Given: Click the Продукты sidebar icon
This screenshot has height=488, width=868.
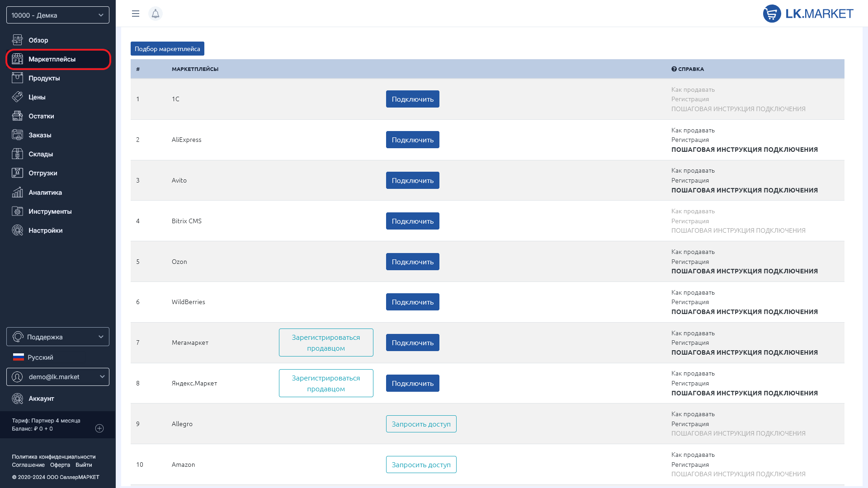Looking at the screenshot, I should pyautogui.click(x=17, y=78).
